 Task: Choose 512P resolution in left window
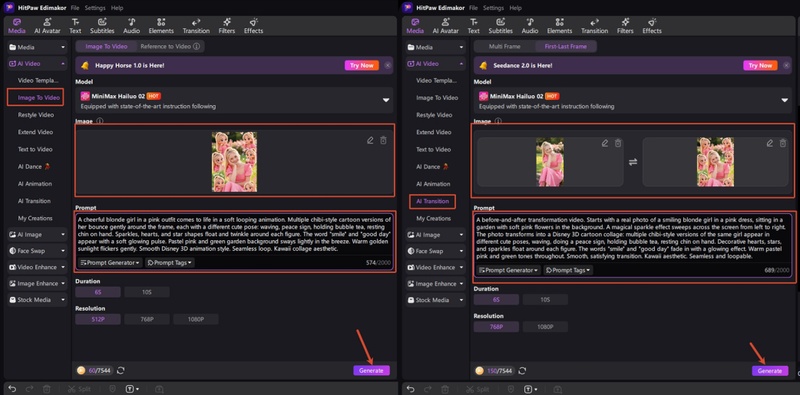point(98,319)
